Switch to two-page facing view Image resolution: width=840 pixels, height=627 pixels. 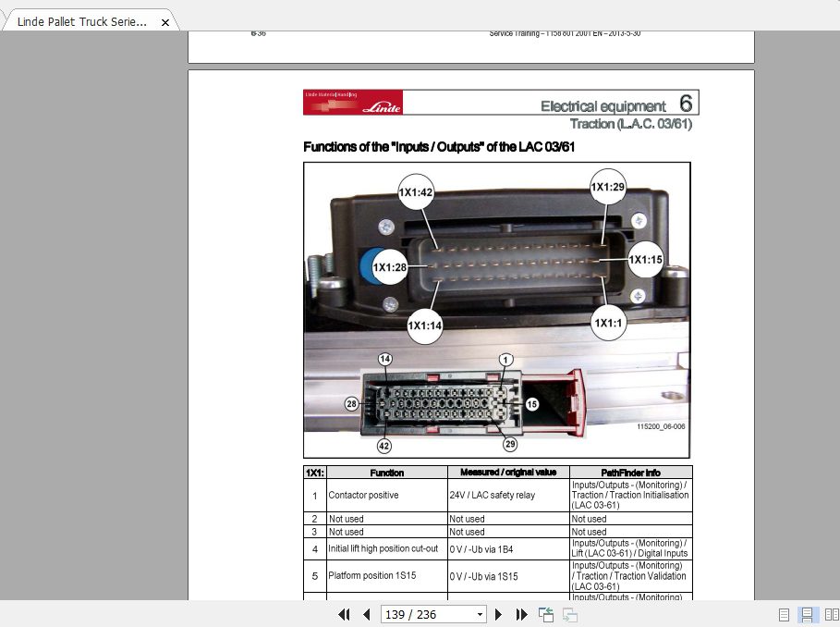[x=832, y=615]
